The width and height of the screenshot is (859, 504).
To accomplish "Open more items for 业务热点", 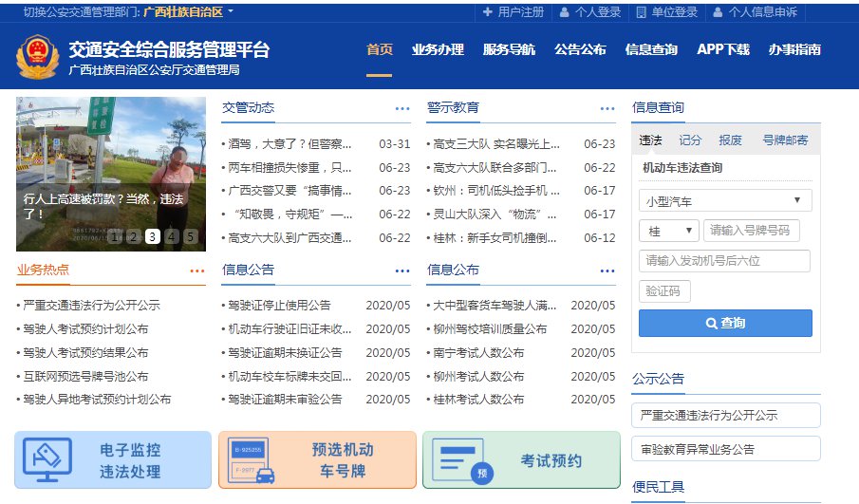I will pos(196,271).
